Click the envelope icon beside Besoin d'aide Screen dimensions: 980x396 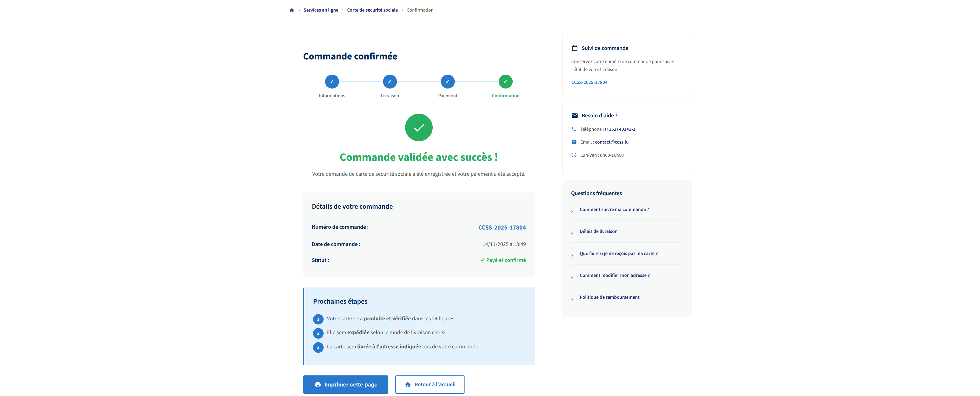[x=574, y=116]
